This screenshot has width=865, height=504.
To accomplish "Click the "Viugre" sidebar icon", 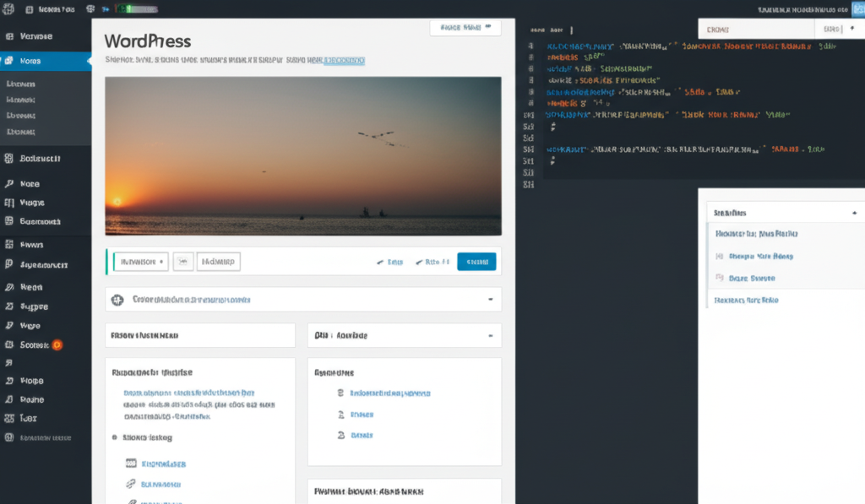I will [x=9, y=203].
